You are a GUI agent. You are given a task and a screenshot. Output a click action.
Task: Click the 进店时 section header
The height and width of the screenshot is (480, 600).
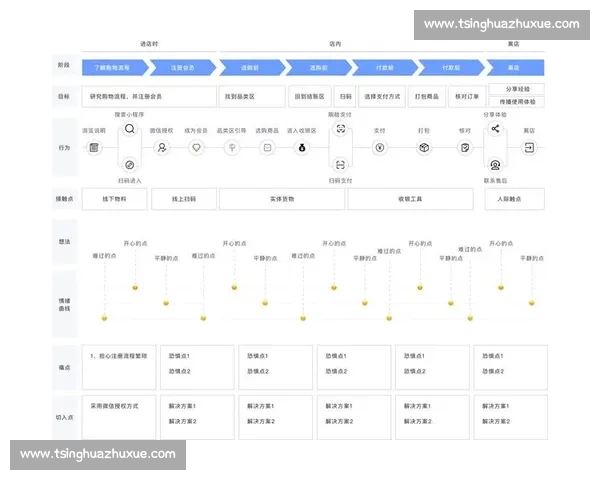(x=149, y=44)
